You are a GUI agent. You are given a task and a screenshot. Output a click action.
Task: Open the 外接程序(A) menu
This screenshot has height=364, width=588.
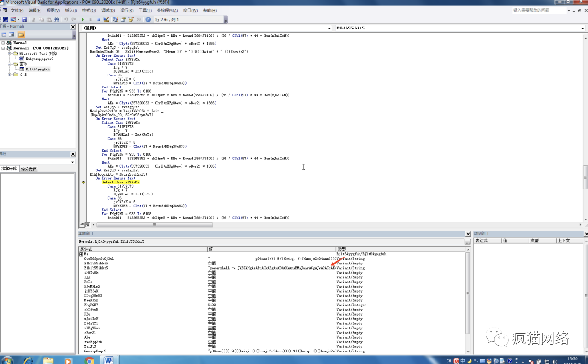[167, 11]
